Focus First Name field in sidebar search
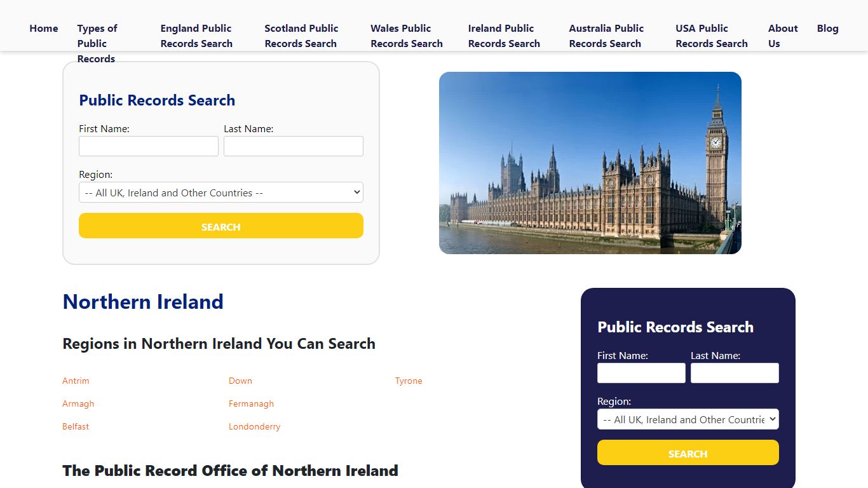Image resolution: width=868 pixels, height=488 pixels. pyautogui.click(x=641, y=373)
